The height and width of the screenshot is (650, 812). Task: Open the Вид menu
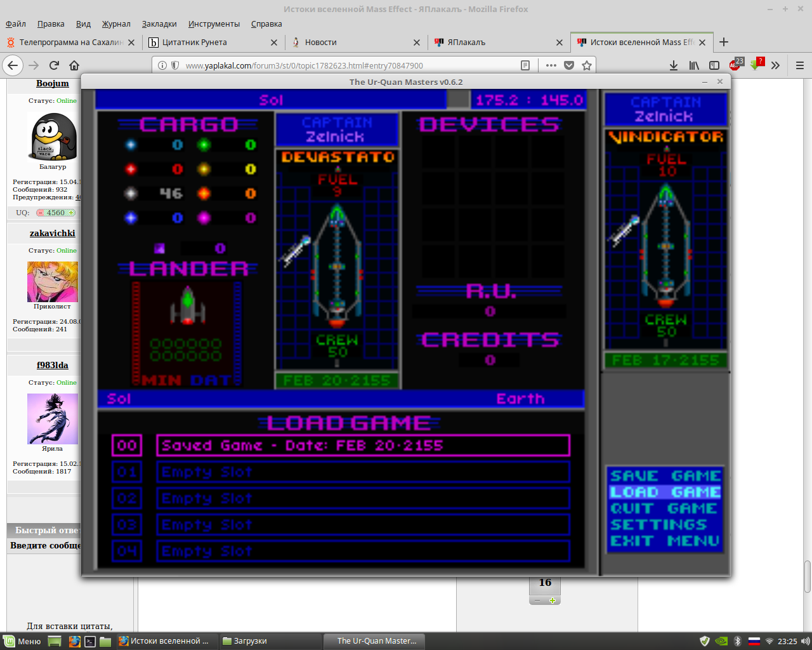coord(83,23)
